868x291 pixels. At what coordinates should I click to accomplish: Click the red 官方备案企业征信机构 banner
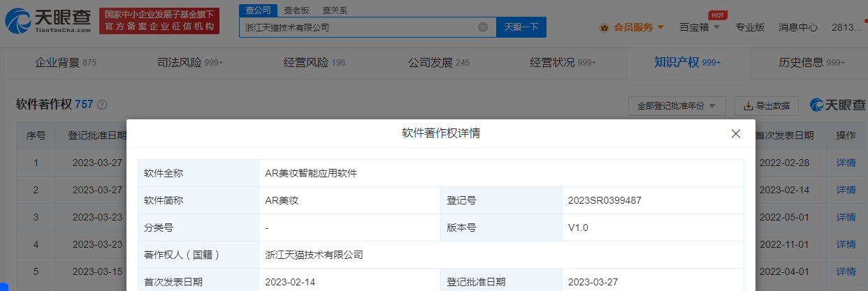[159, 22]
